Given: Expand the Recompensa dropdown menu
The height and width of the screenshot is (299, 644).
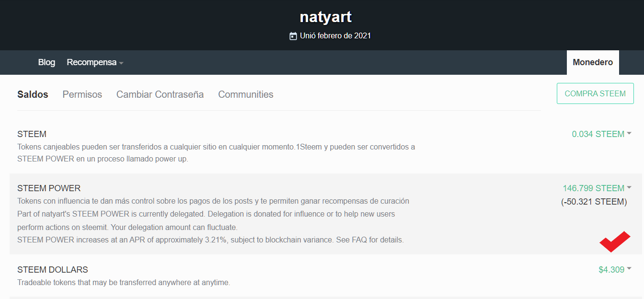Looking at the screenshot, I should (95, 62).
